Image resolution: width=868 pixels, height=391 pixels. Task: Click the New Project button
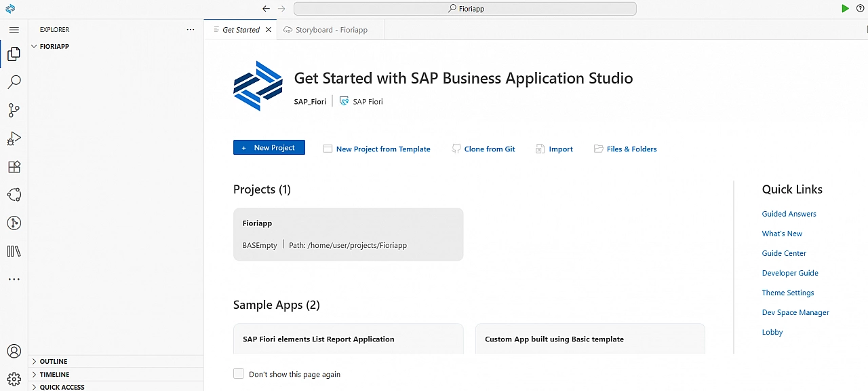[x=269, y=147]
